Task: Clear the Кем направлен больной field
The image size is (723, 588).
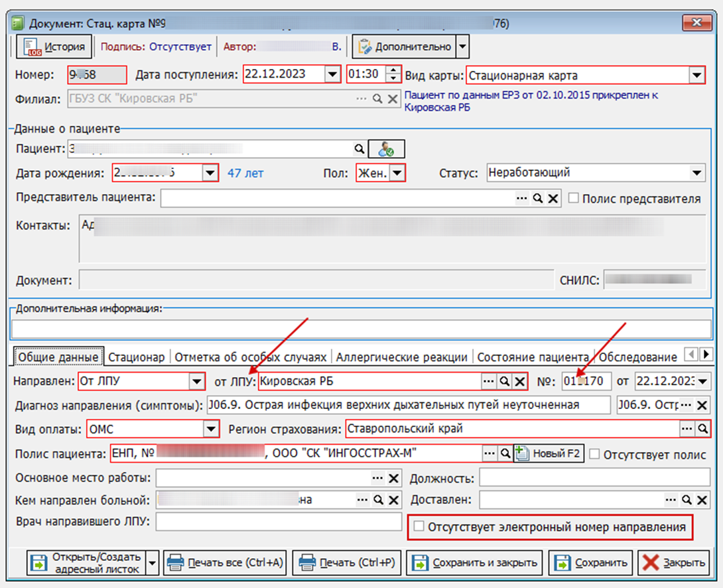Action: point(393,500)
